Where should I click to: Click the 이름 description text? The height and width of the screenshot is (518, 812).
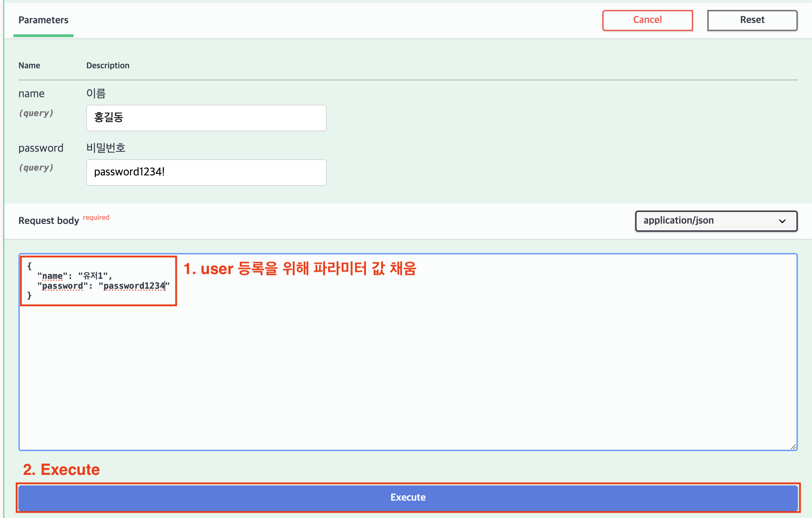[x=96, y=93]
